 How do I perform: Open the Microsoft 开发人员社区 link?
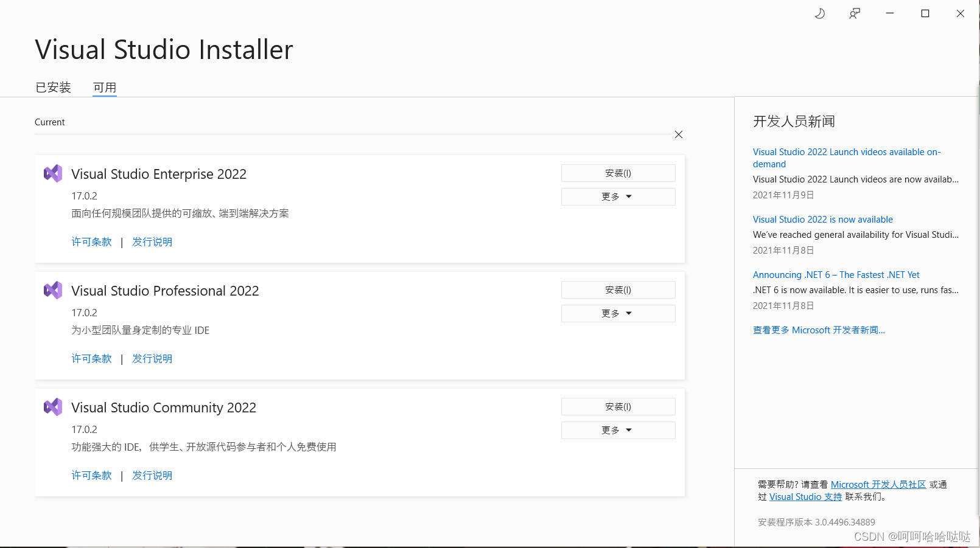click(877, 484)
